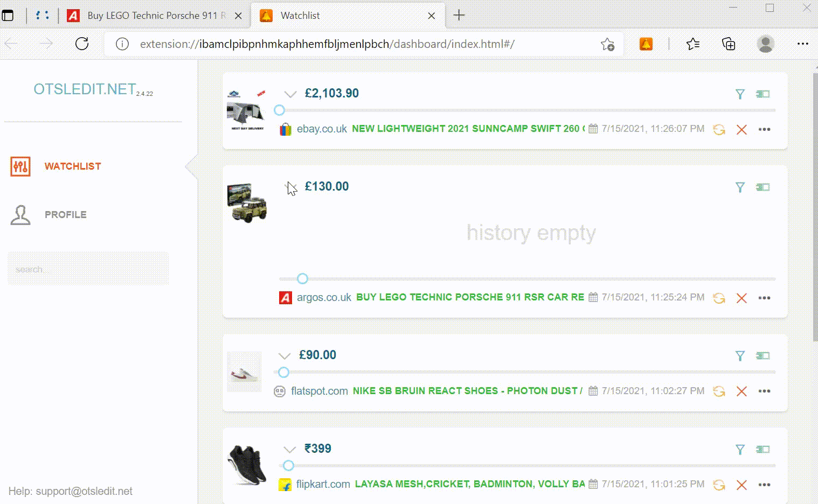Open the browser profile avatar

tap(766, 44)
